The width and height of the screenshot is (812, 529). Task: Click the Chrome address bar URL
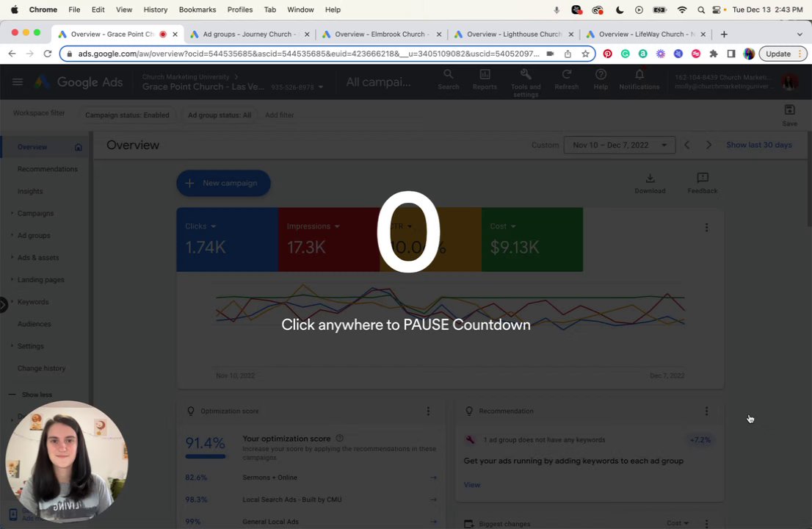(x=308, y=54)
